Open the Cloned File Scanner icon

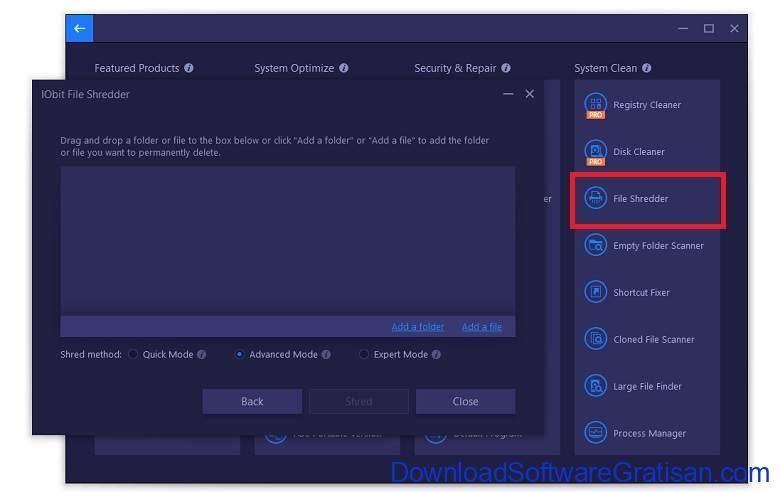pos(595,339)
